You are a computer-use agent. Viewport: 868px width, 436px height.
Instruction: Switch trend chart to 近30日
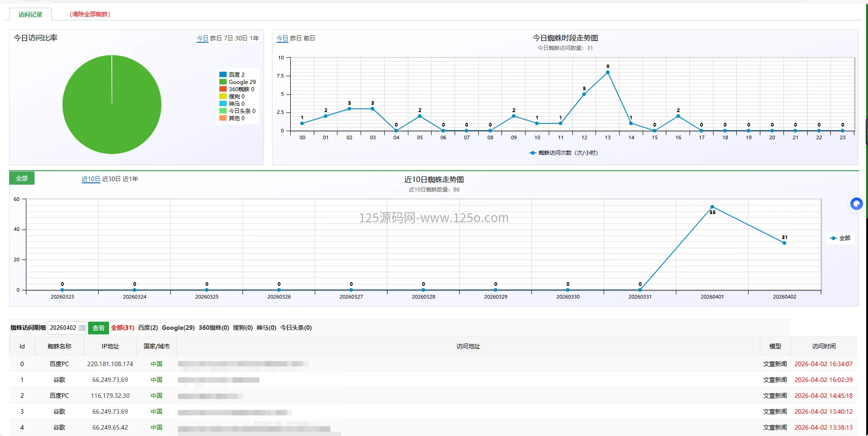click(111, 179)
